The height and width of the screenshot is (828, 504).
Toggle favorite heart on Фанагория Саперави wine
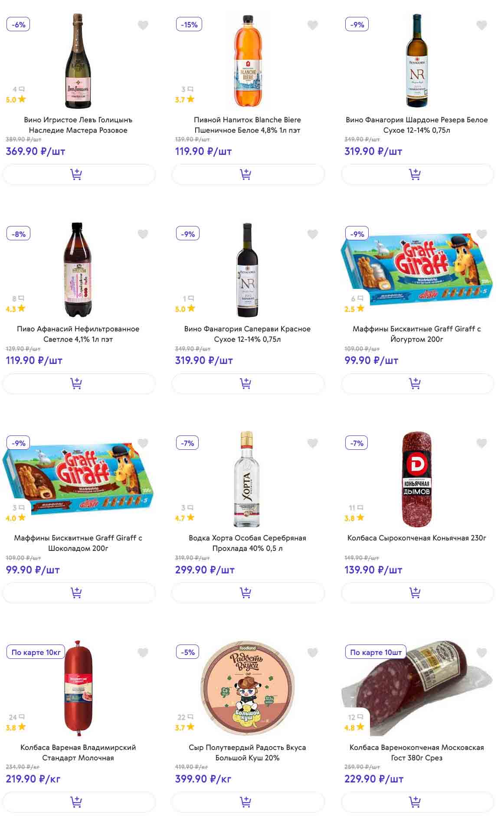[x=312, y=234]
